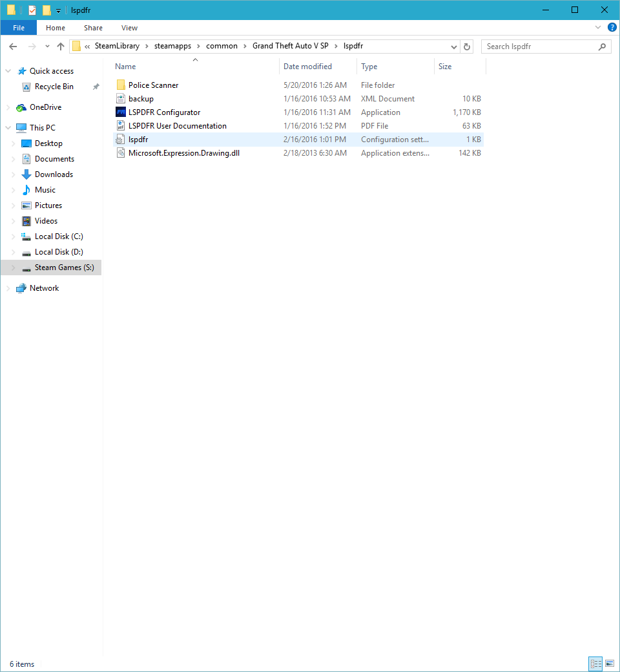Viewport: 620px width, 672px height.
Task: Switch to large icons view in status bar
Action: click(610, 664)
